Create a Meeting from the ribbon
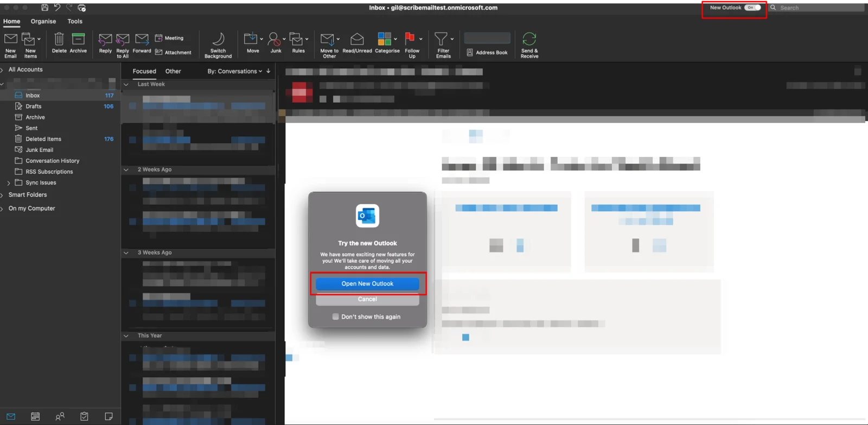Image resolution: width=868 pixels, height=425 pixels. point(169,38)
